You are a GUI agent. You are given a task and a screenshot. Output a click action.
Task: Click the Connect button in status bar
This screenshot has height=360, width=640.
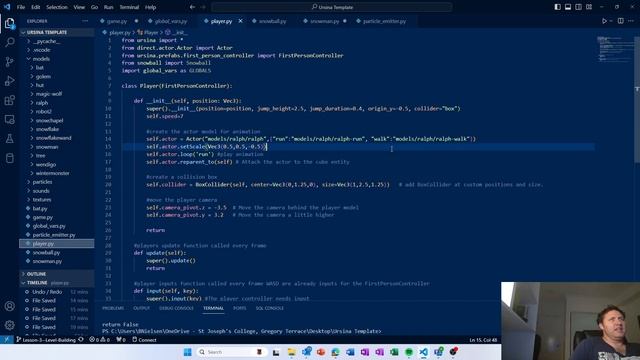point(144,340)
